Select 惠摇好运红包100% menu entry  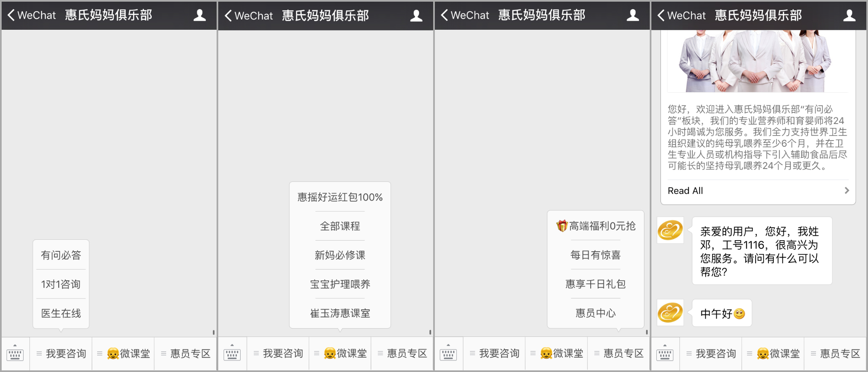coord(340,197)
